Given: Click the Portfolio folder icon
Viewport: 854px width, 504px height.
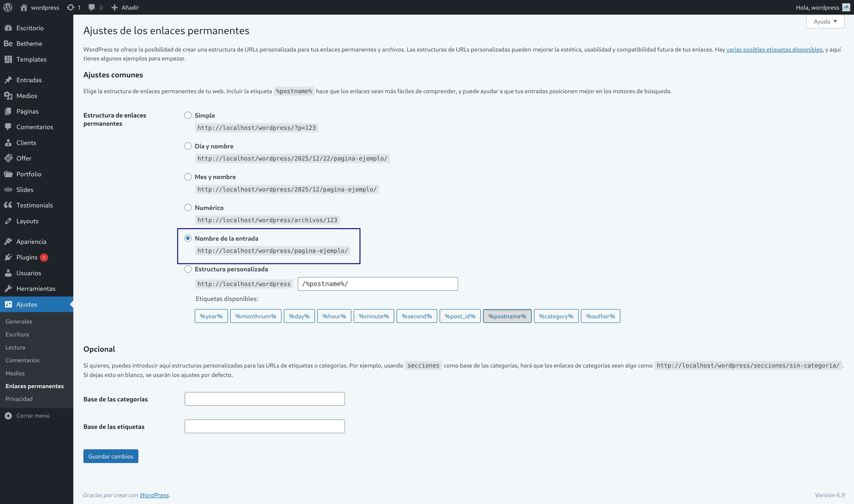Looking at the screenshot, I should pyautogui.click(x=8, y=174).
